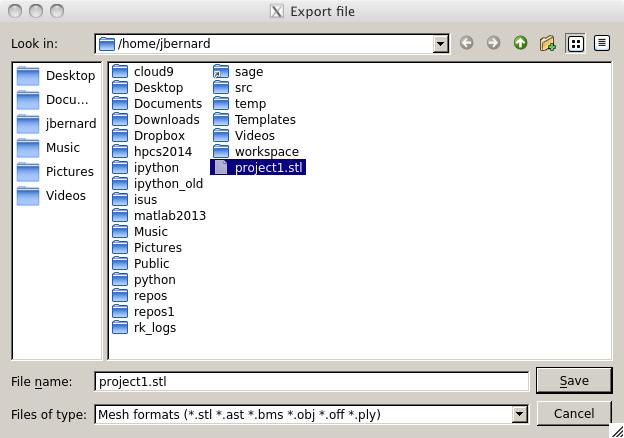Open the Files of type dropdown arrow
The width and height of the screenshot is (624, 438).
pyautogui.click(x=519, y=415)
